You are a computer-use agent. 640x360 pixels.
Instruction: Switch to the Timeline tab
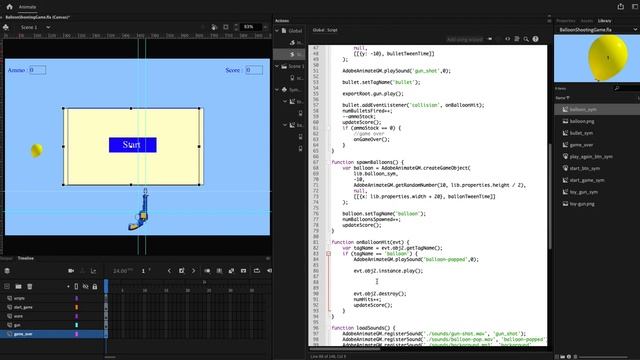point(26,258)
